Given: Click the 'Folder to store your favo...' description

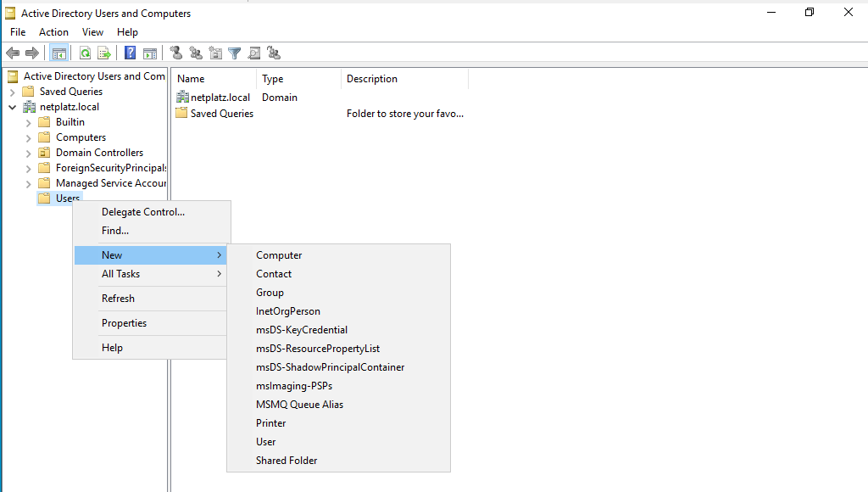Looking at the screenshot, I should coord(405,114).
